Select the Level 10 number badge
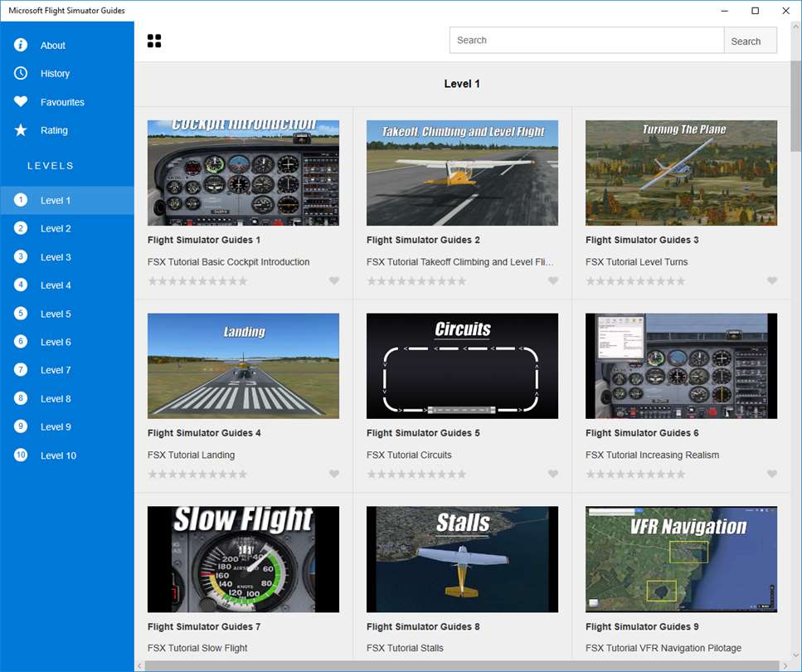This screenshot has width=802, height=672. tap(21, 455)
